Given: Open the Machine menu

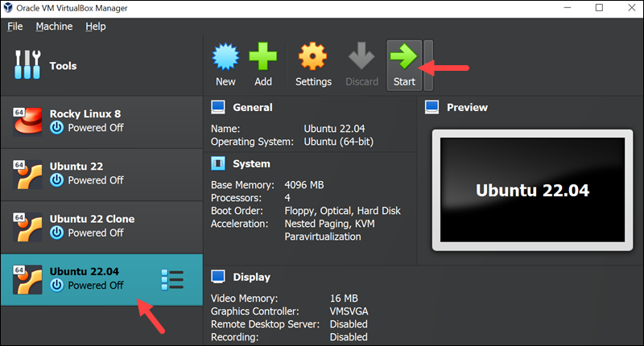Looking at the screenshot, I should coord(54,27).
